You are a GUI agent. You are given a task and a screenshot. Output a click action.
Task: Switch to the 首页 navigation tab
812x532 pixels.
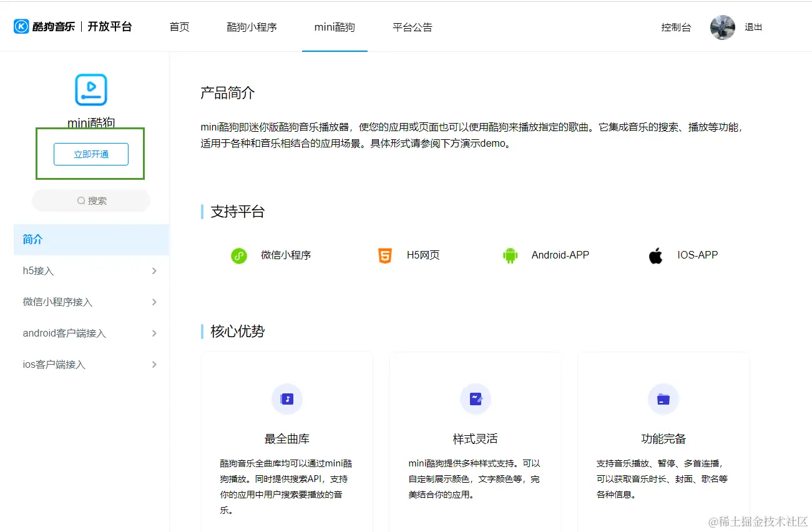click(x=179, y=27)
